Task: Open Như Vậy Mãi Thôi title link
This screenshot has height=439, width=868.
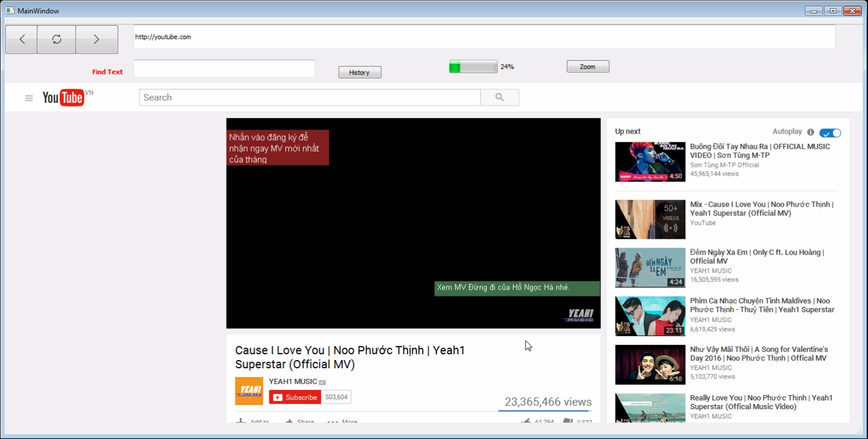Action: click(759, 354)
